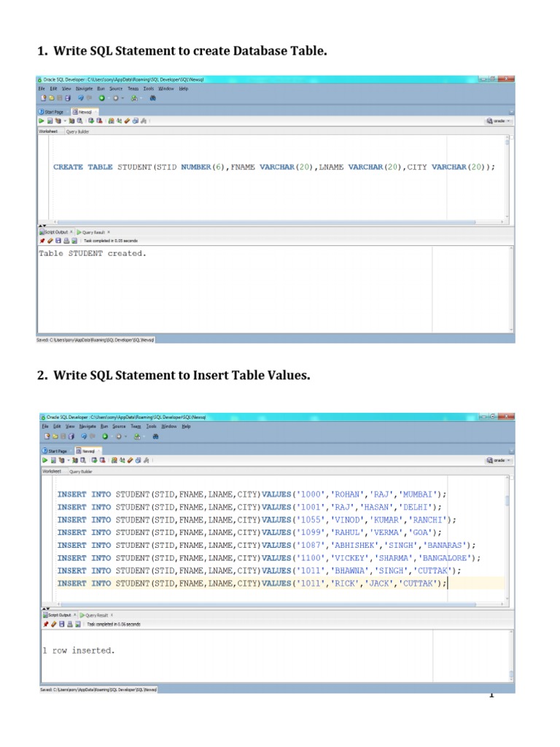Image resolution: width=560 pixels, height=747 pixels.
Task: Click the INSERT line with 'ROHAN','RAJ','MUMBAI'
Action: click(x=252, y=495)
